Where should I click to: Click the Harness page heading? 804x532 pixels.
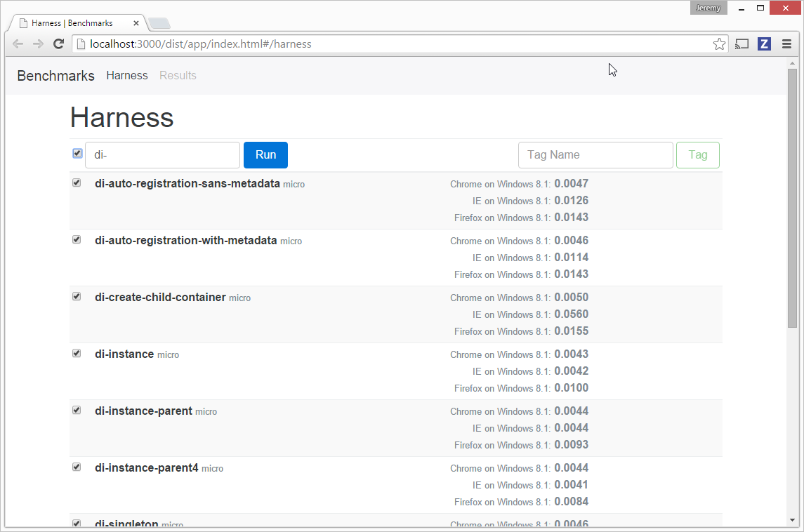coord(122,117)
